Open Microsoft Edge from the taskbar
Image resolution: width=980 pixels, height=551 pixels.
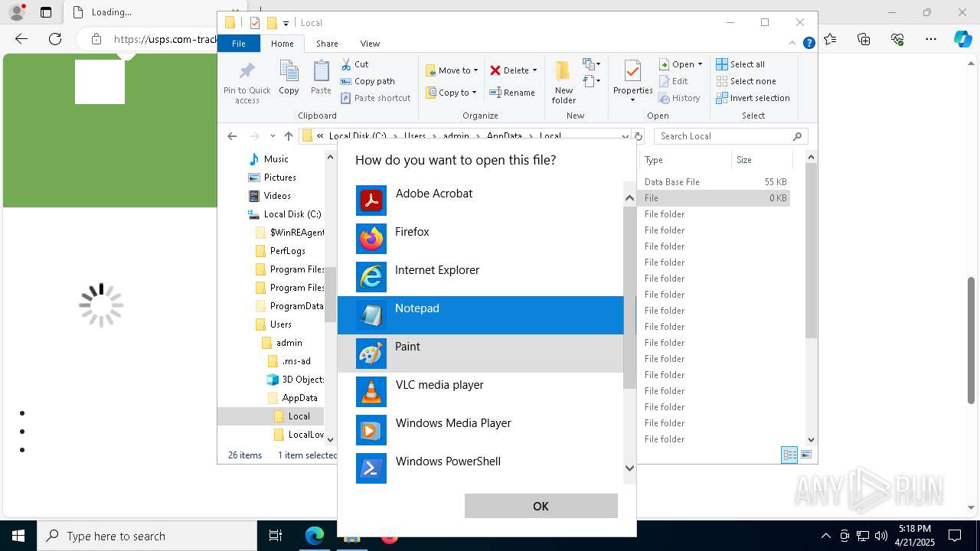[315, 536]
